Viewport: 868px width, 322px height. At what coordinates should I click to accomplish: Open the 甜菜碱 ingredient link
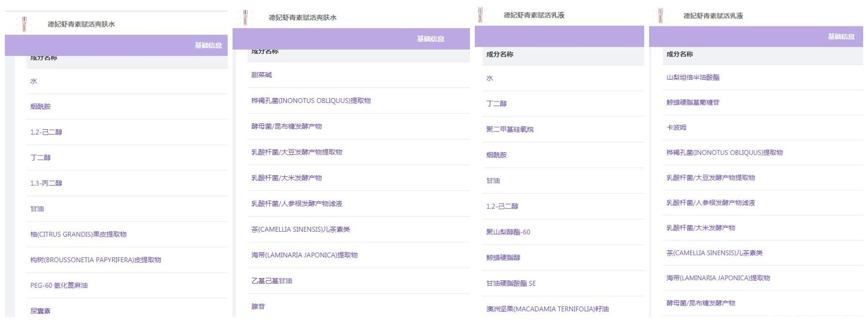coord(262,75)
